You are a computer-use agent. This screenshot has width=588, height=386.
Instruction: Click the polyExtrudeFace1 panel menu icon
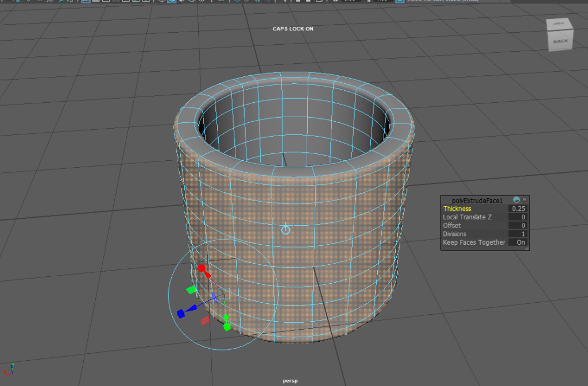[x=524, y=200]
